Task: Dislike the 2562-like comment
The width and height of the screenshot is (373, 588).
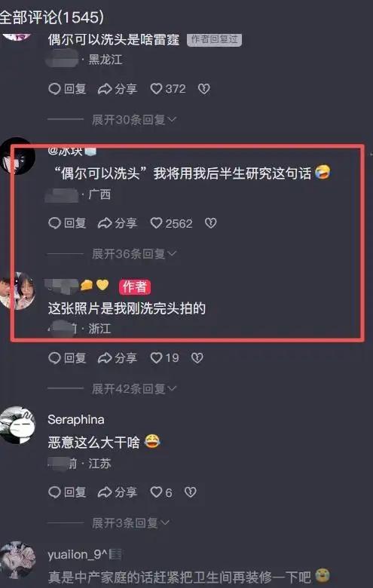Action: [211, 223]
